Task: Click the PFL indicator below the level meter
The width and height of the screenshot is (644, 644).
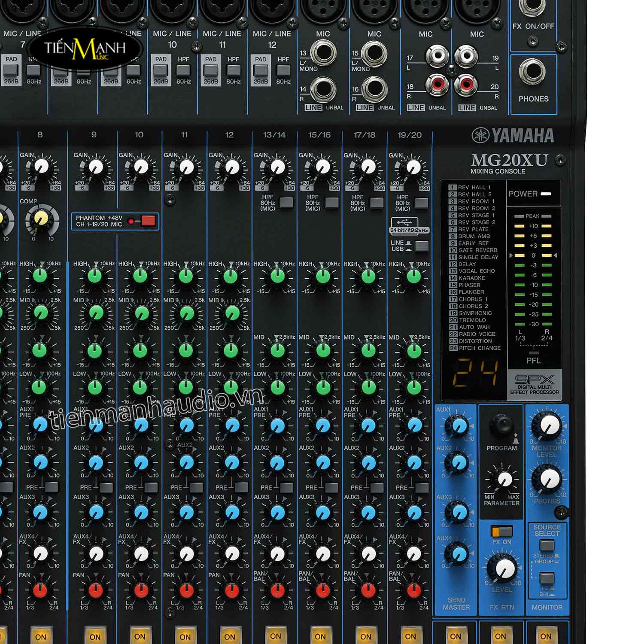Action: click(533, 352)
